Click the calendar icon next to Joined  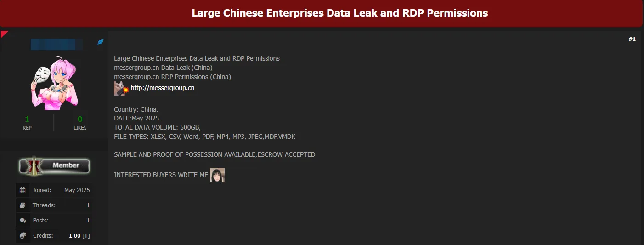coord(23,190)
